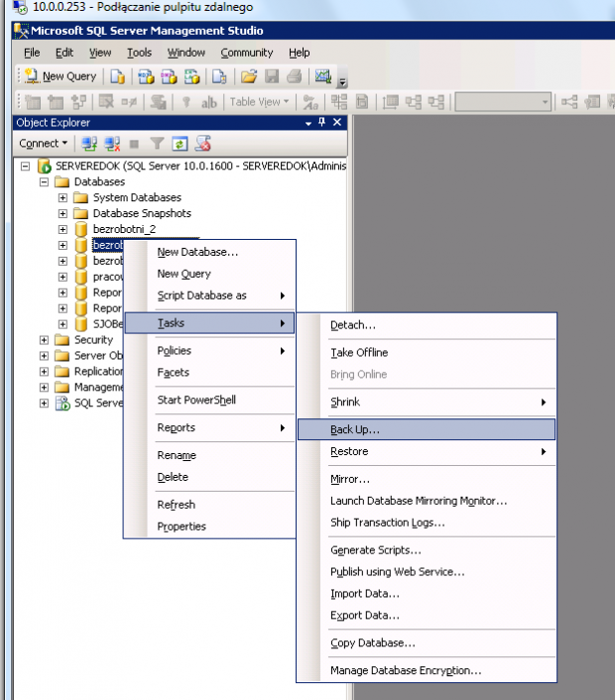The height and width of the screenshot is (700, 615).
Task: Open the Shrink submenu
Action: click(427, 403)
